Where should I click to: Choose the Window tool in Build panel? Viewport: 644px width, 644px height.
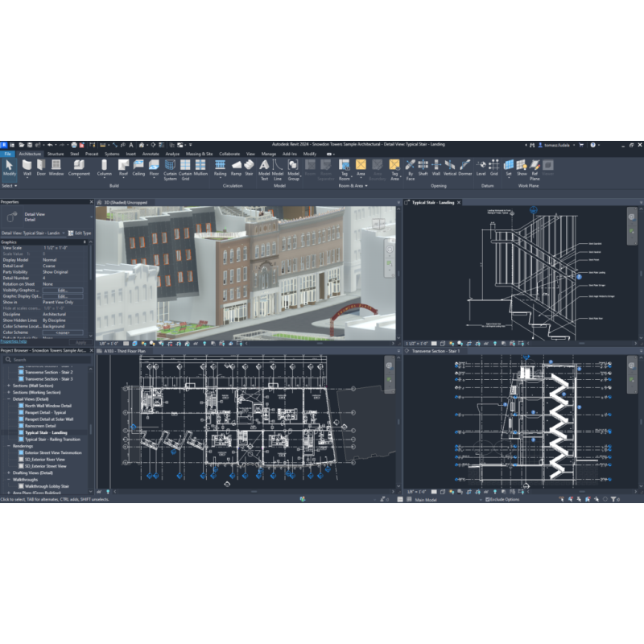pos(56,167)
